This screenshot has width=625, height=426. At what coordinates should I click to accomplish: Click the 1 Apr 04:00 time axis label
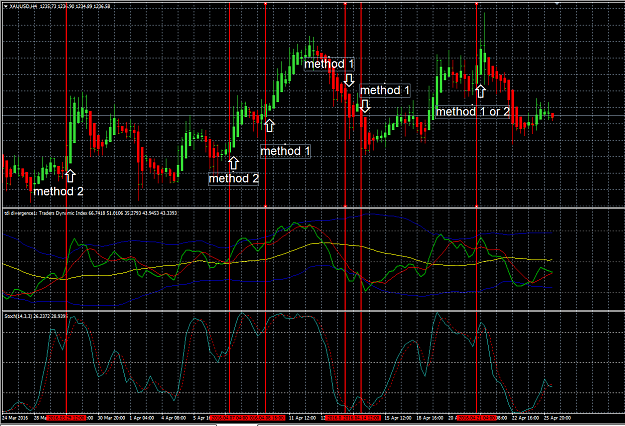(142, 418)
